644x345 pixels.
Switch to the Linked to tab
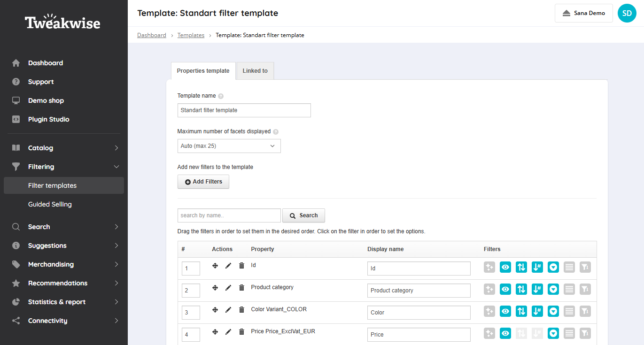click(x=255, y=71)
